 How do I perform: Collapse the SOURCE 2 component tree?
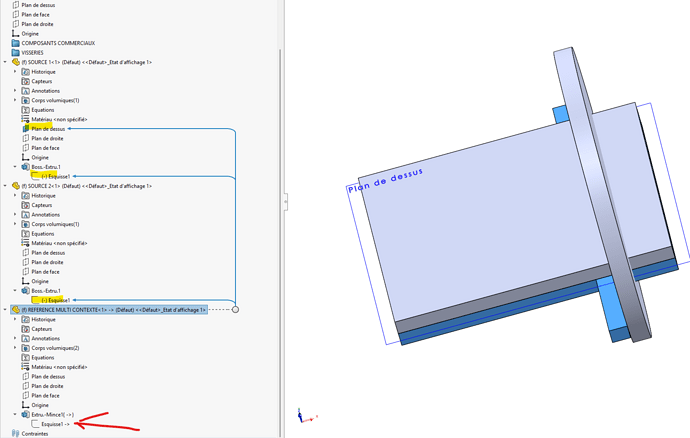click(x=5, y=186)
